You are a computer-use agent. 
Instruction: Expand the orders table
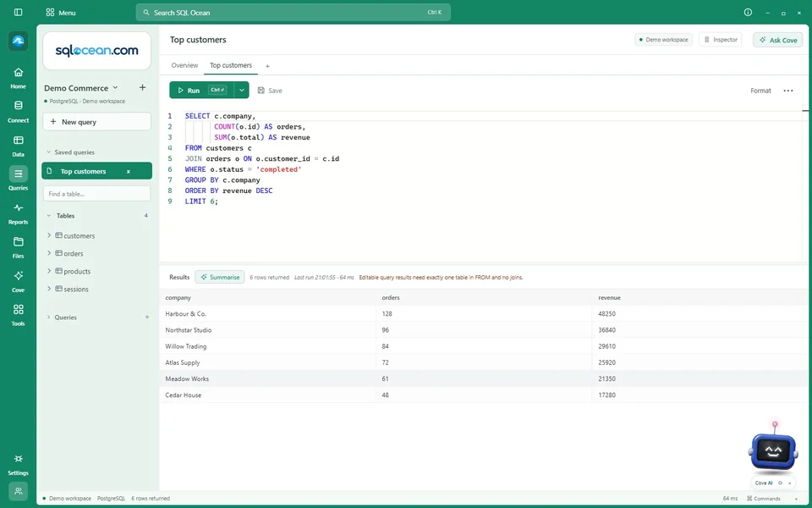[x=49, y=253]
